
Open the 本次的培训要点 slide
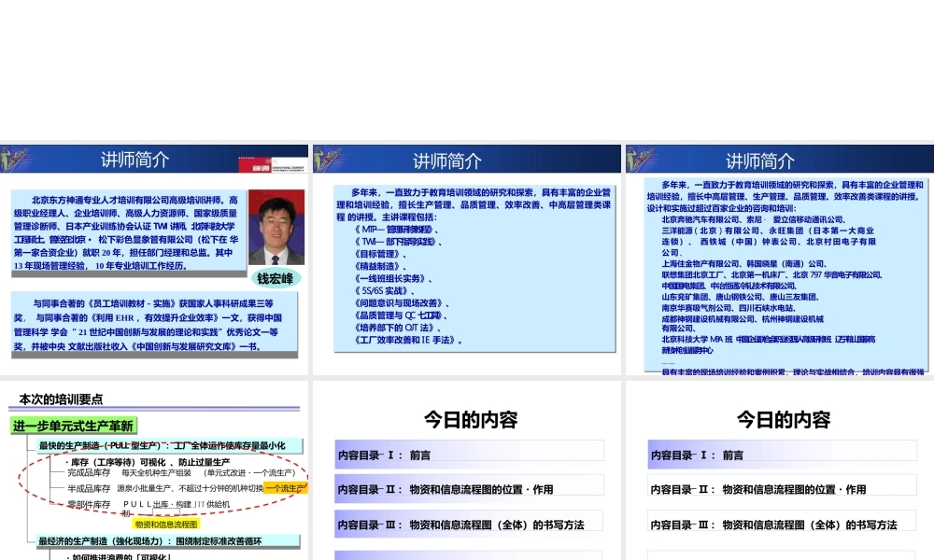pyautogui.click(x=154, y=470)
